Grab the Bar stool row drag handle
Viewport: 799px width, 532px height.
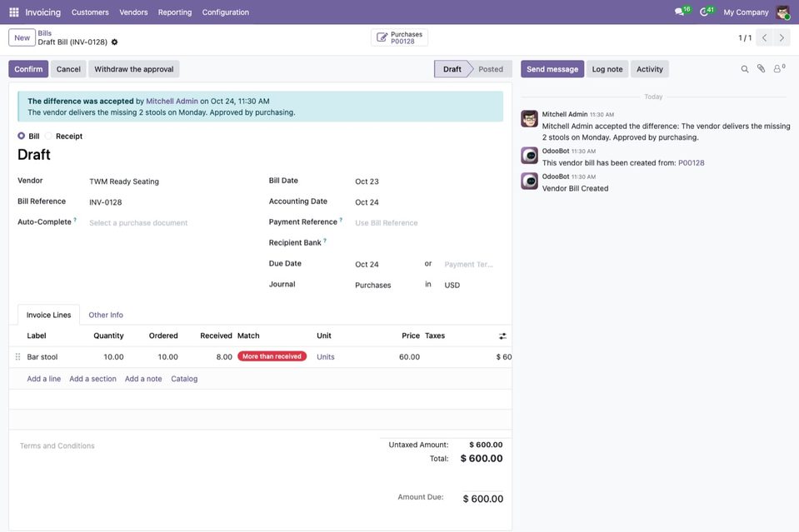tap(17, 357)
